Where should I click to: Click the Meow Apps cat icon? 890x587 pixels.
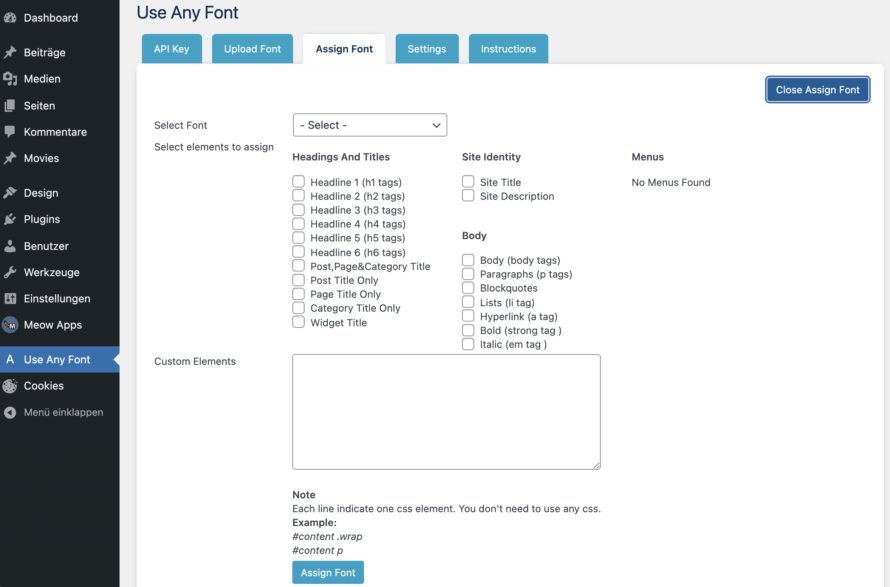coord(10,325)
